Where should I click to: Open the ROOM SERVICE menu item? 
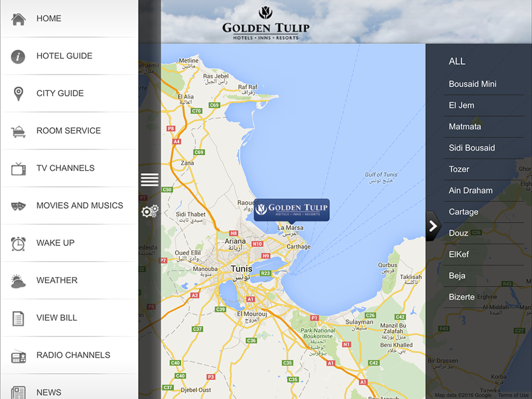coord(69,131)
